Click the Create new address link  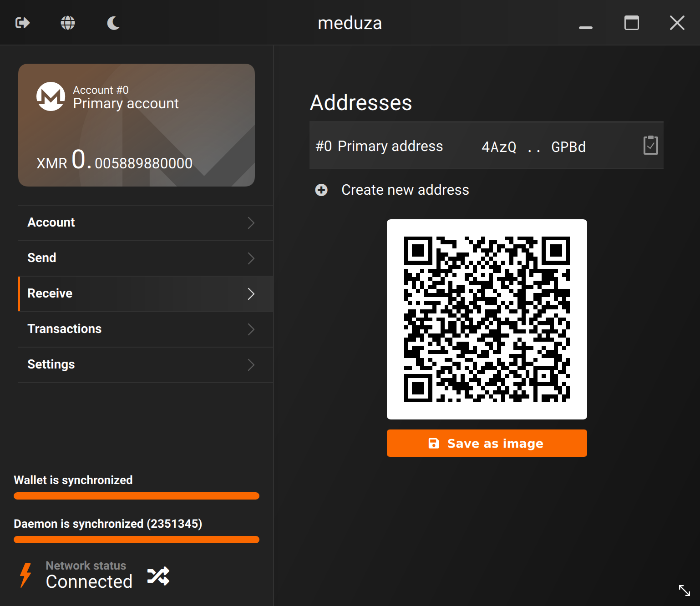coord(405,190)
